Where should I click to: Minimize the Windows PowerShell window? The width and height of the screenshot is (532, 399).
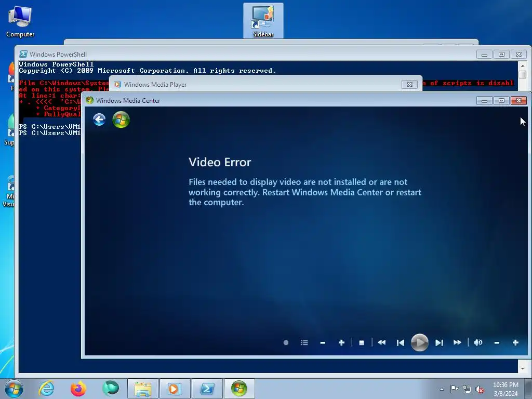[x=485, y=54]
